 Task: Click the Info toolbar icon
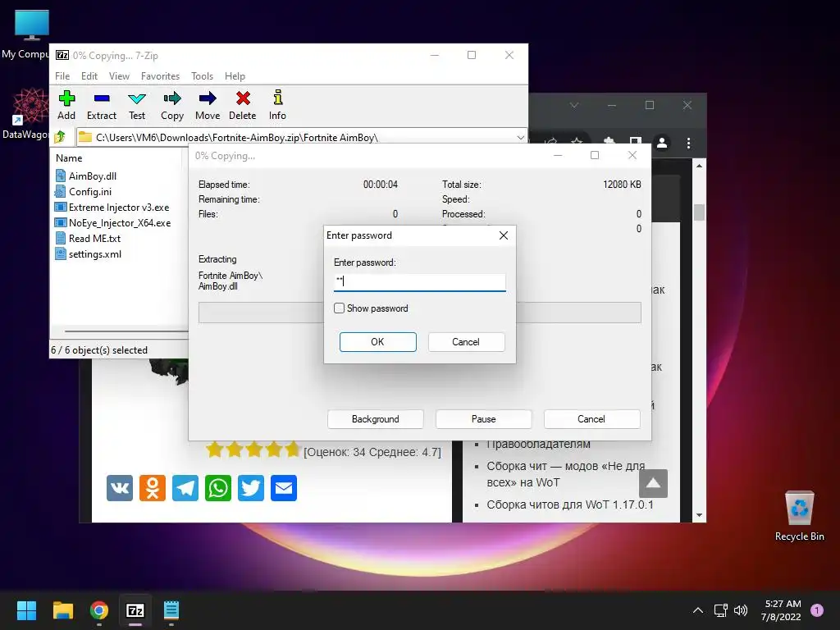[277, 105]
